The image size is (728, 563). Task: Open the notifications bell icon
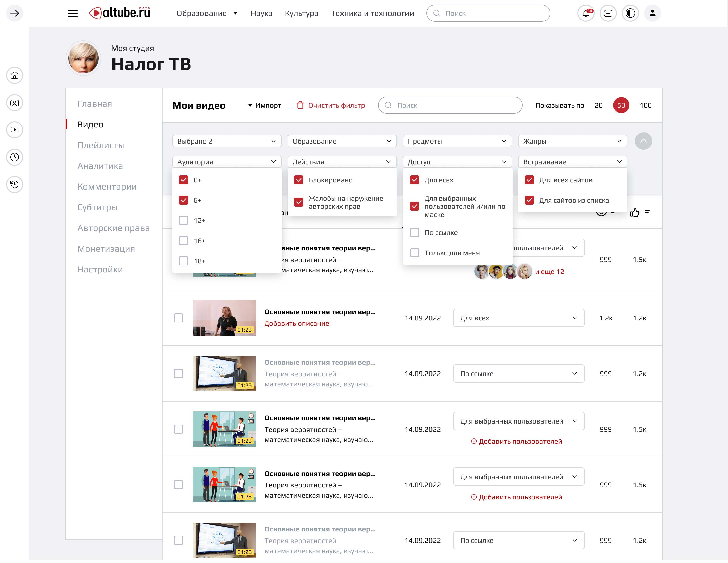[586, 13]
